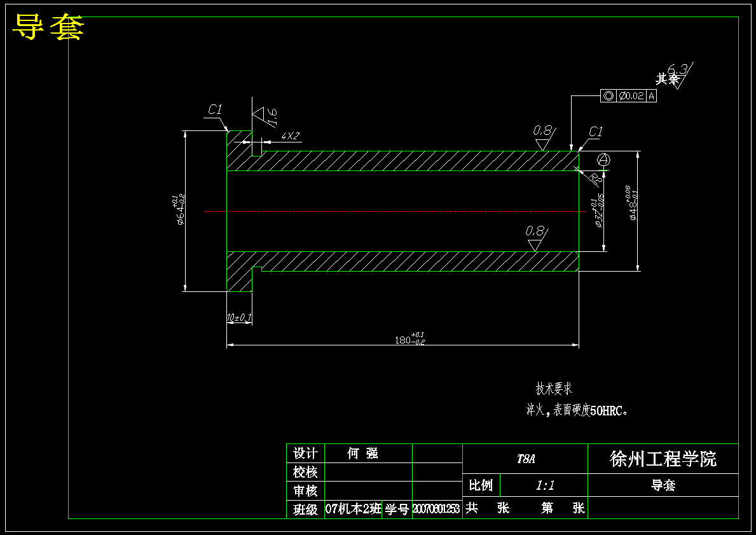Select the 学号 label cell
Image resolution: width=756 pixels, height=535 pixels.
coord(397,510)
